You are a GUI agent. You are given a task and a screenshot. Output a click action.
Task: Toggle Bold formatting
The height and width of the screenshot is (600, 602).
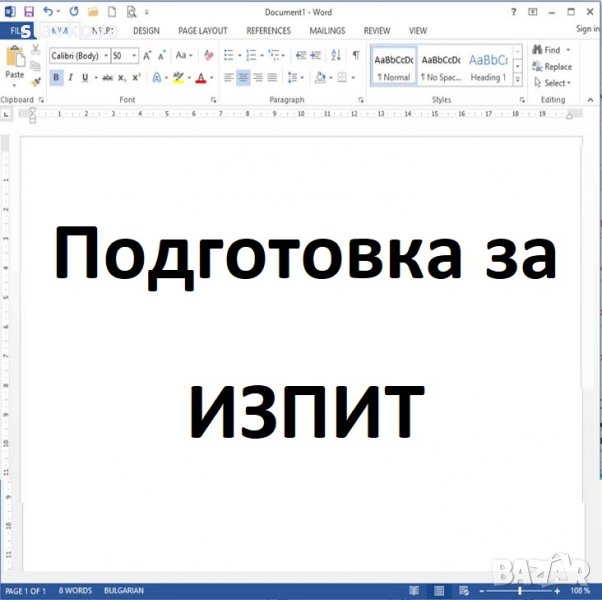(56, 78)
